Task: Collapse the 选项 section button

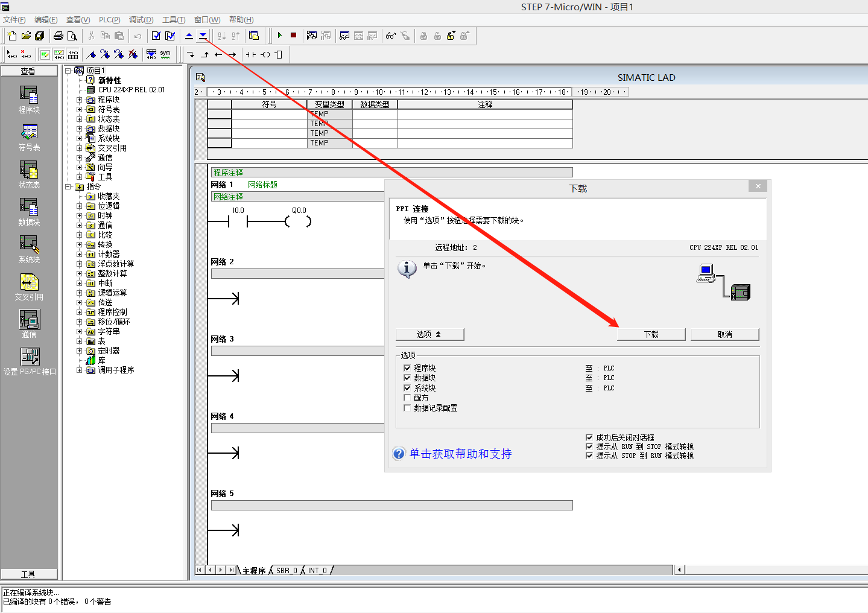Action: (x=429, y=334)
